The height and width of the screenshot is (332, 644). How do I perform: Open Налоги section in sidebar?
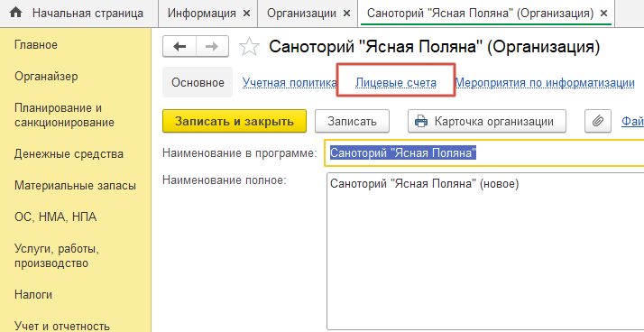(33, 295)
